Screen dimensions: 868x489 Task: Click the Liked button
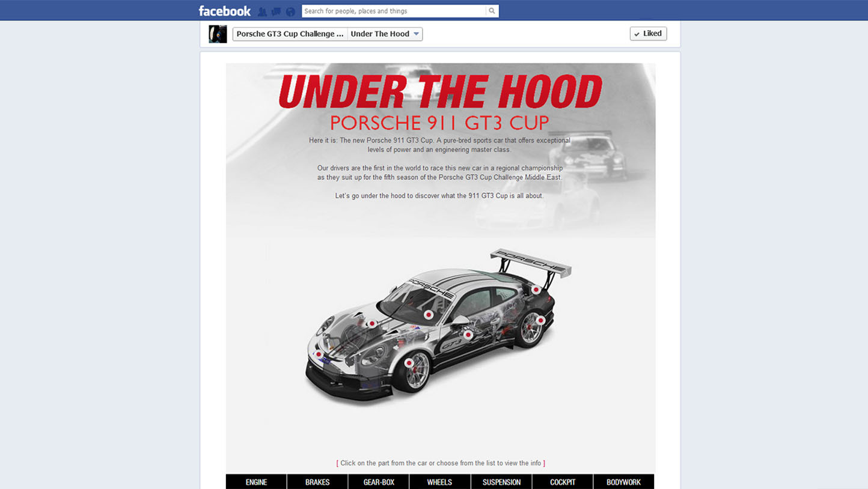tap(648, 34)
